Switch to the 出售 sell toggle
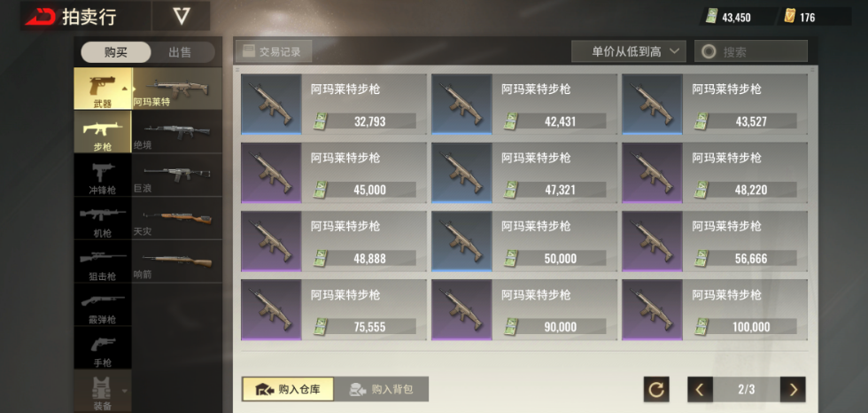Image resolution: width=868 pixels, height=413 pixels. pos(180,52)
